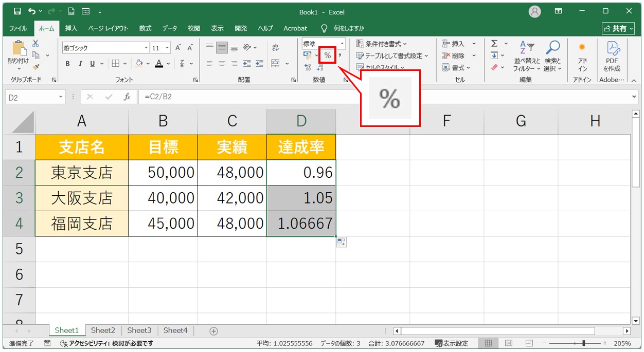Center text horizontally
The height and width of the screenshot is (352, 644).
(x=222, y=64)
